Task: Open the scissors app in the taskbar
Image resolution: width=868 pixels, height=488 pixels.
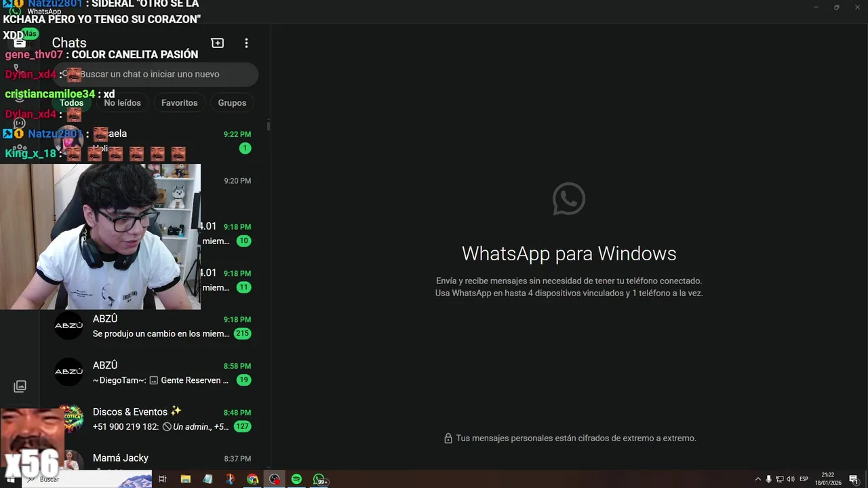Action: click(x=230, y=479)
